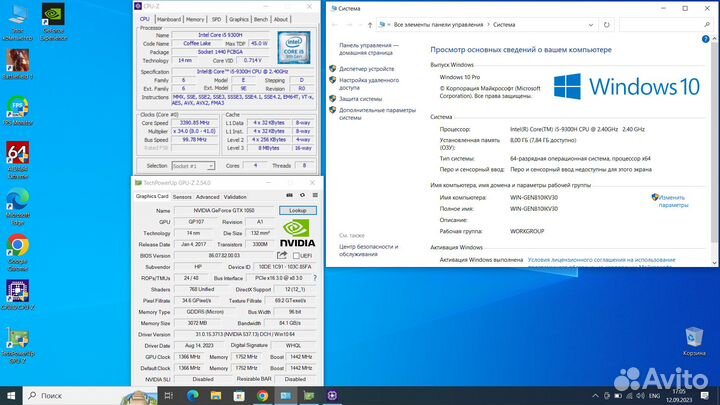The height and width of the screenshot is (405, 720).
Task: Open the notification center icon
Action: point(705,395)
